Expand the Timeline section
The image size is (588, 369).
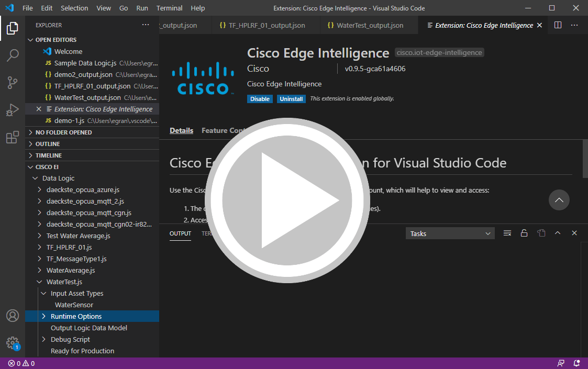click(x=92, y=155)
